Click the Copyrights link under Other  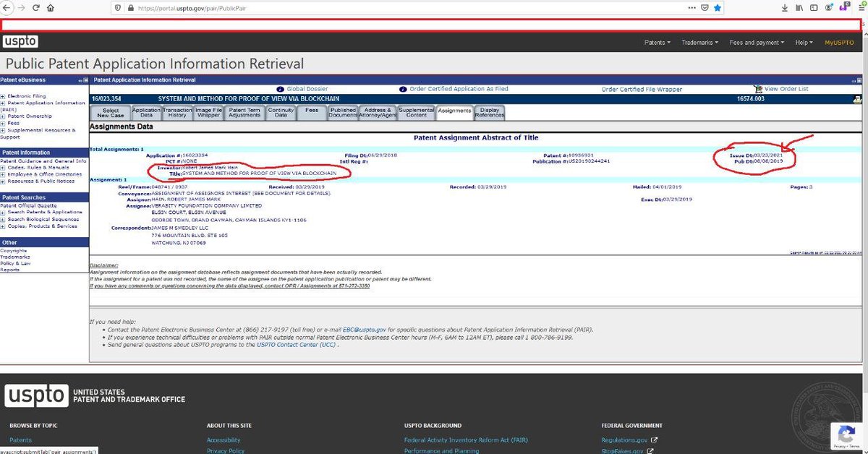[12, 250]
